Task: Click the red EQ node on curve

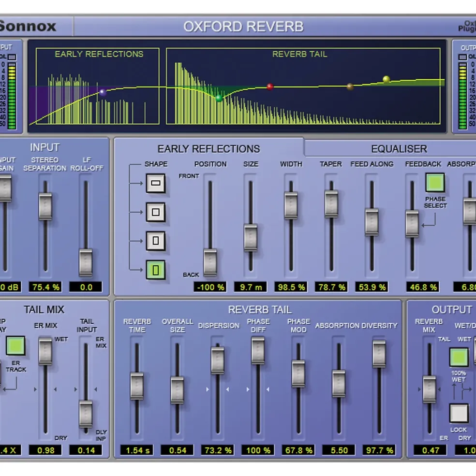Action: (x=270, y=87)
